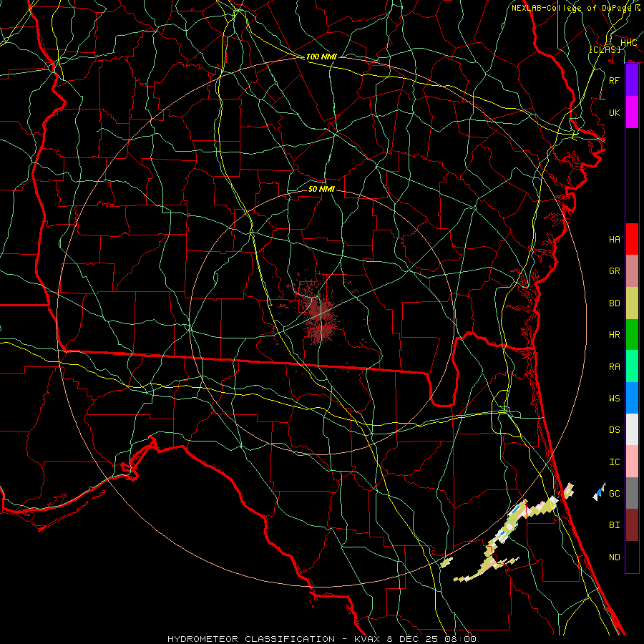Click the 'GC' legend label

615,493
